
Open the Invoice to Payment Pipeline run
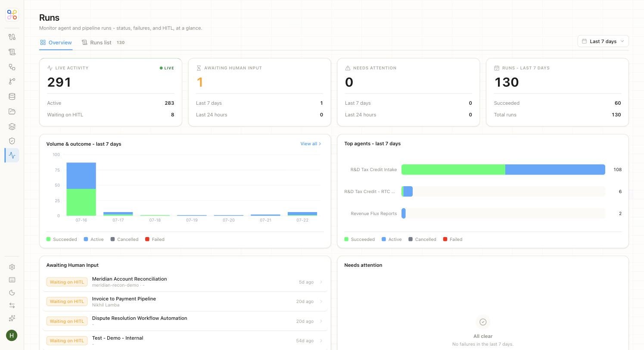click(185, 302)
